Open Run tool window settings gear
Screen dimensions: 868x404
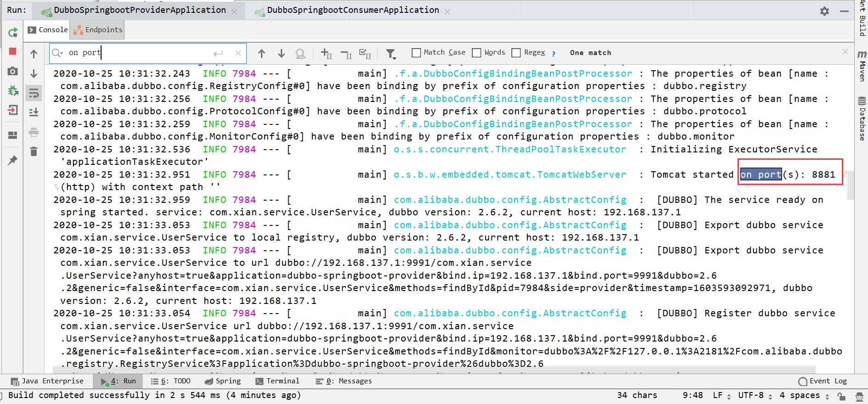825,11
